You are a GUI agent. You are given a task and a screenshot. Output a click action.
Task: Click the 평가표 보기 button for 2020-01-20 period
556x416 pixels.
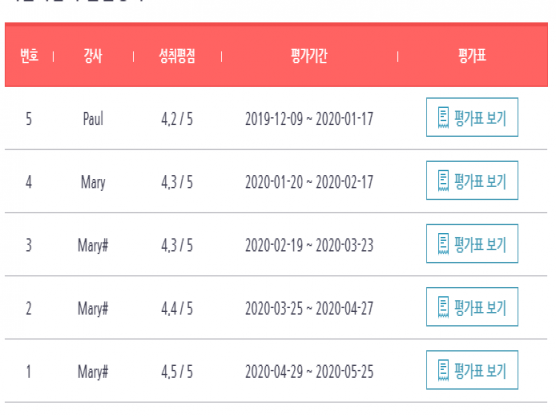(x=472, y=181)
